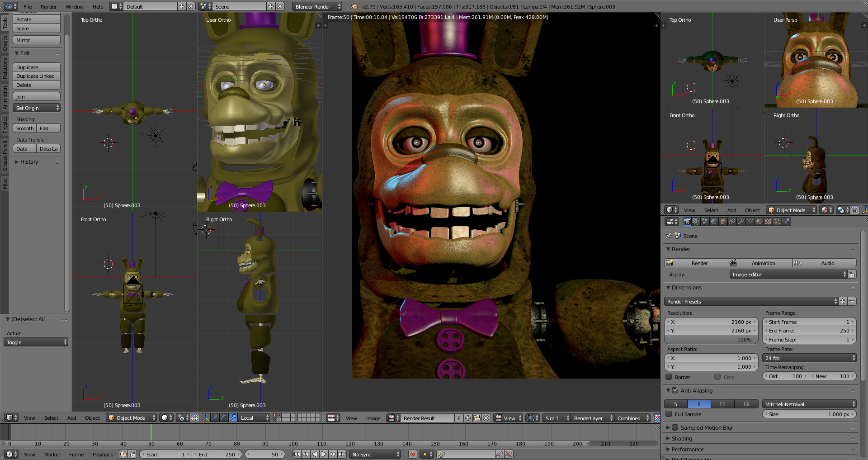Open the Particles properties tab (sparkles icon)
The width and height of the screenshot is (868, 460).
pos(777,222)
